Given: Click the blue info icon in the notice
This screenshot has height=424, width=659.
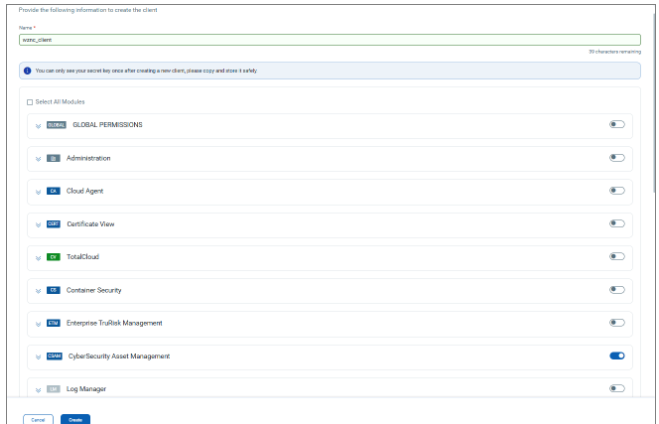Looking at the screenshot, I should coord(27,71).
